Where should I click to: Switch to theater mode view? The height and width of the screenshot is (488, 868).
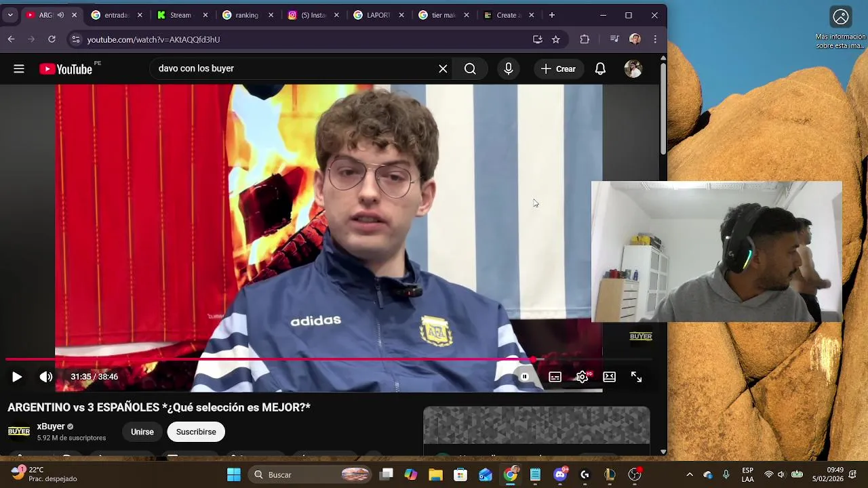point(609,377)
